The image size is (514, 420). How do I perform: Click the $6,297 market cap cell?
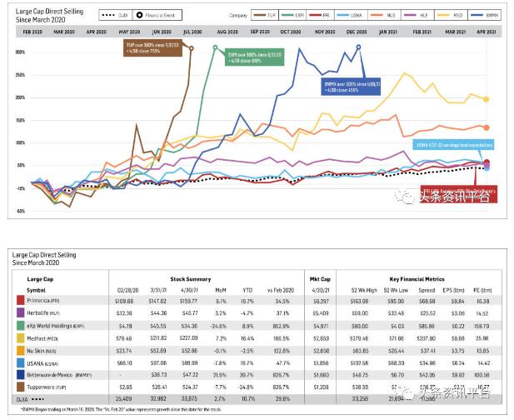(321, 301)
